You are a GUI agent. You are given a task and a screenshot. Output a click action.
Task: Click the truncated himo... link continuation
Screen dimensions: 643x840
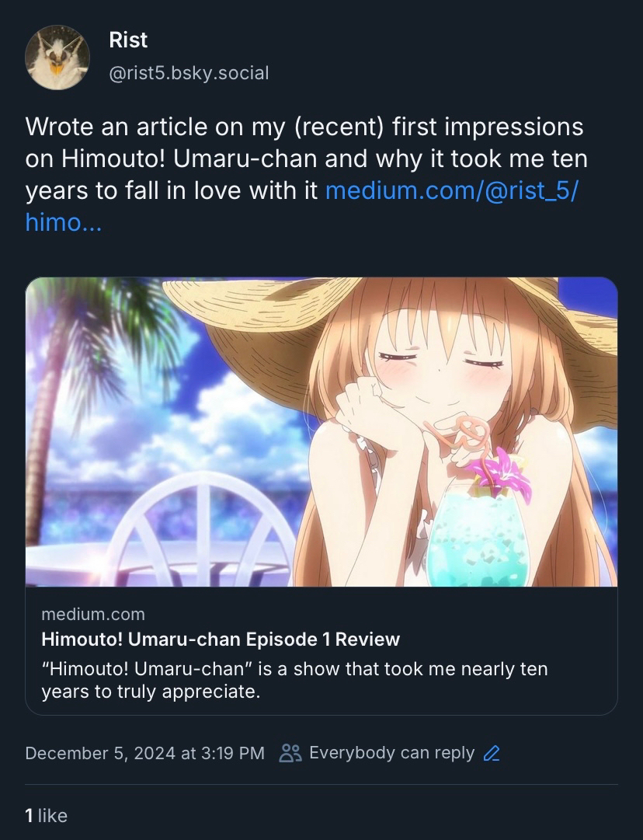63,222
